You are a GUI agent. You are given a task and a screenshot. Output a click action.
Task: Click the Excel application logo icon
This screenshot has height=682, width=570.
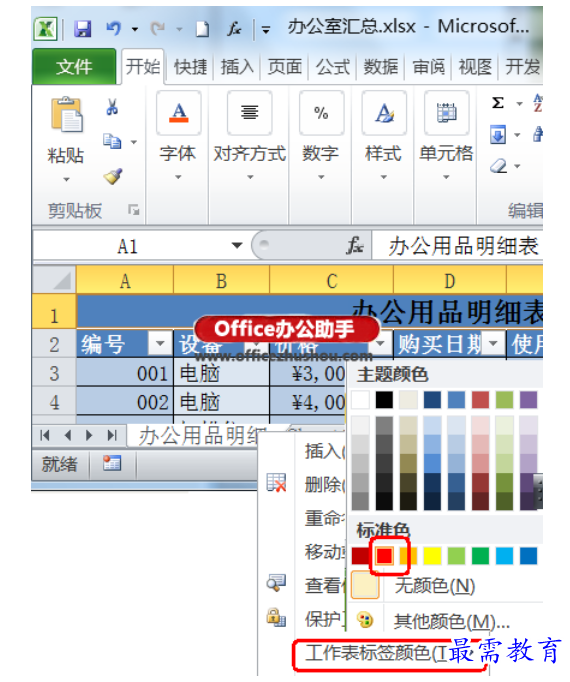(x=46, y=29)
